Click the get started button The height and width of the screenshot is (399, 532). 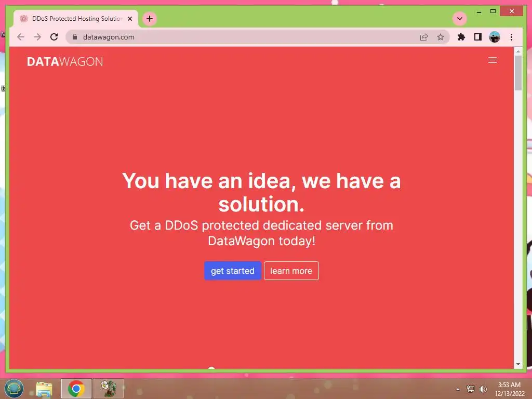(x=232, y=271)
